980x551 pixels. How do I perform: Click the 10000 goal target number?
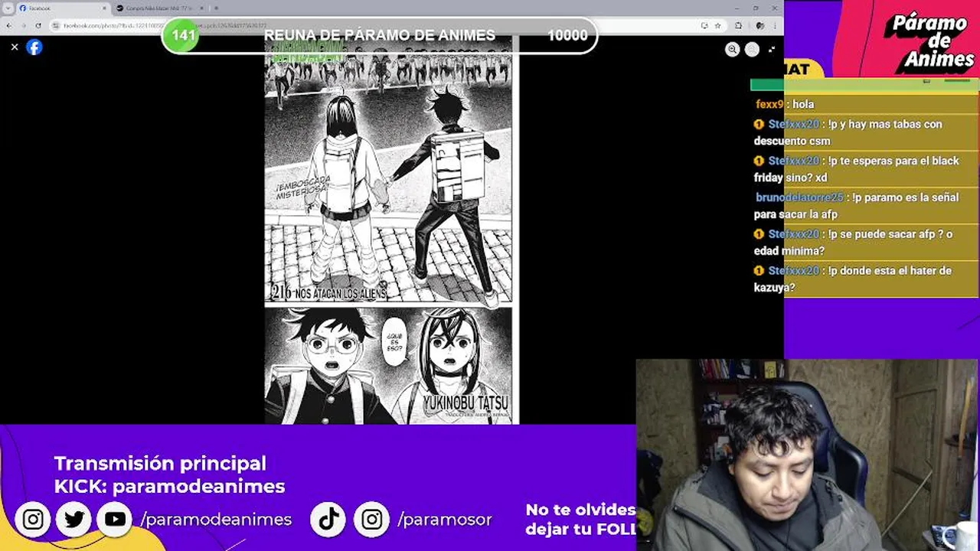[x=567, y=35]
